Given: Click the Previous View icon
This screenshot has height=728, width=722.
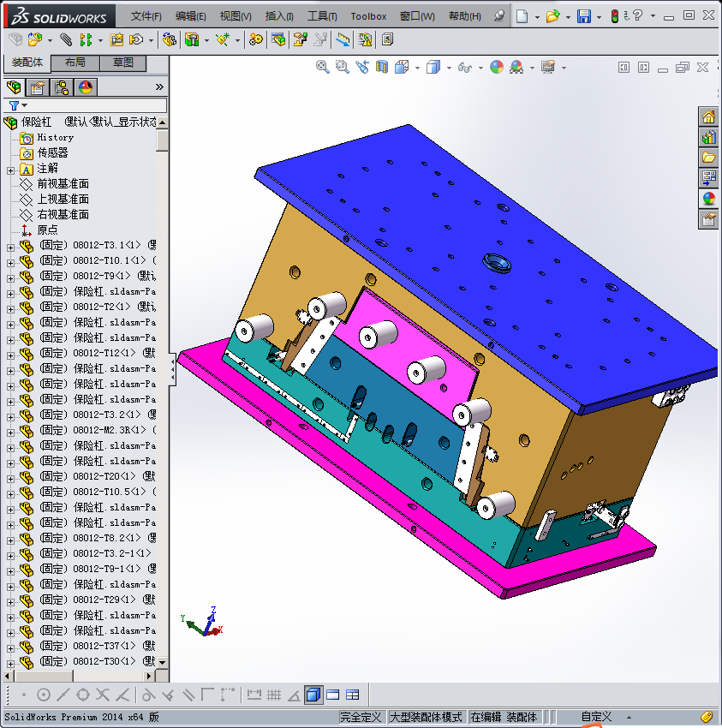Looking at the screenshot, I should point(362,68).
